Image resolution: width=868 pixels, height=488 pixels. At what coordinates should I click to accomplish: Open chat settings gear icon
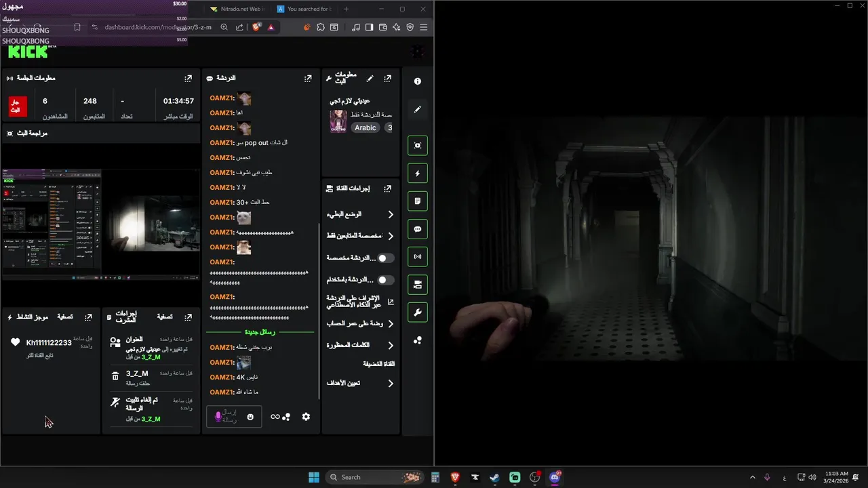(306, 417)
